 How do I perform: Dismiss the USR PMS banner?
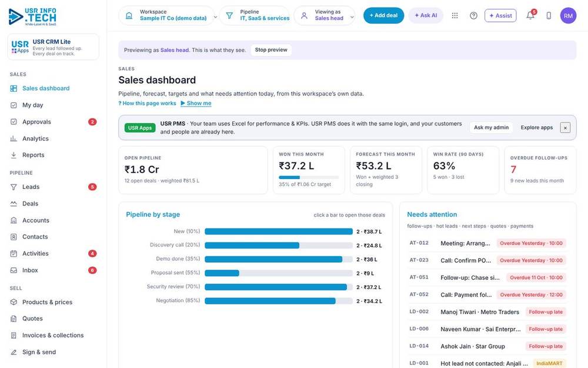565,128
